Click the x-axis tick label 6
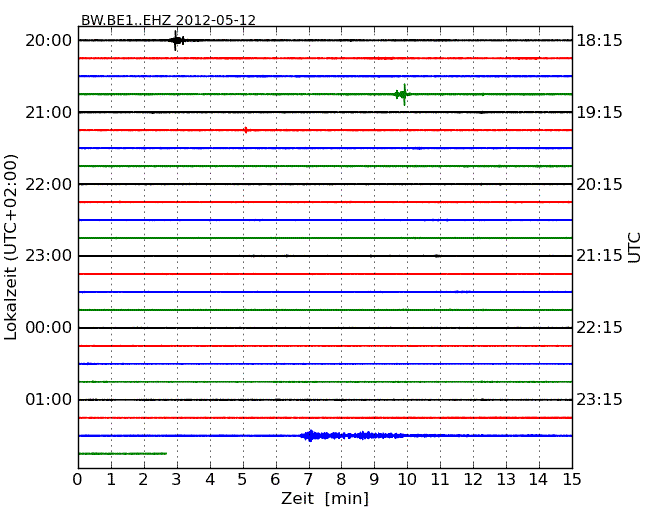 tap(275, 479)
